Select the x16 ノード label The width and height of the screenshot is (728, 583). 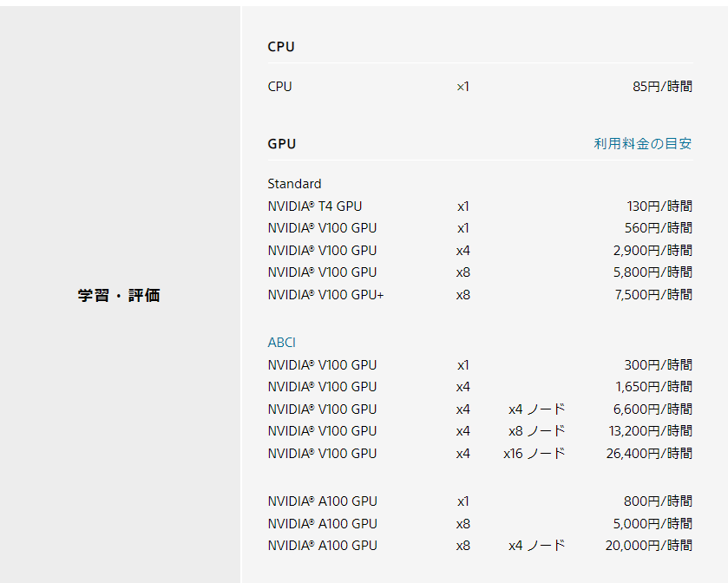click(534, 453)
